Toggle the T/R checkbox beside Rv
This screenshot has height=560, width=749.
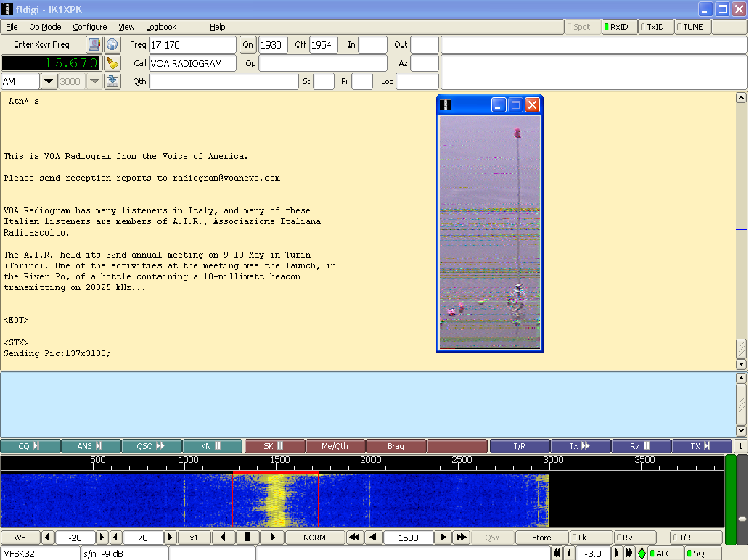click(696, 538)
